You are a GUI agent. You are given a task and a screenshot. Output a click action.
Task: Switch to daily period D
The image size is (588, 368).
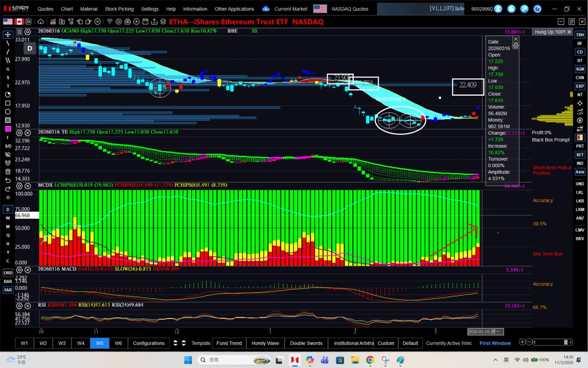click(7, 209)
